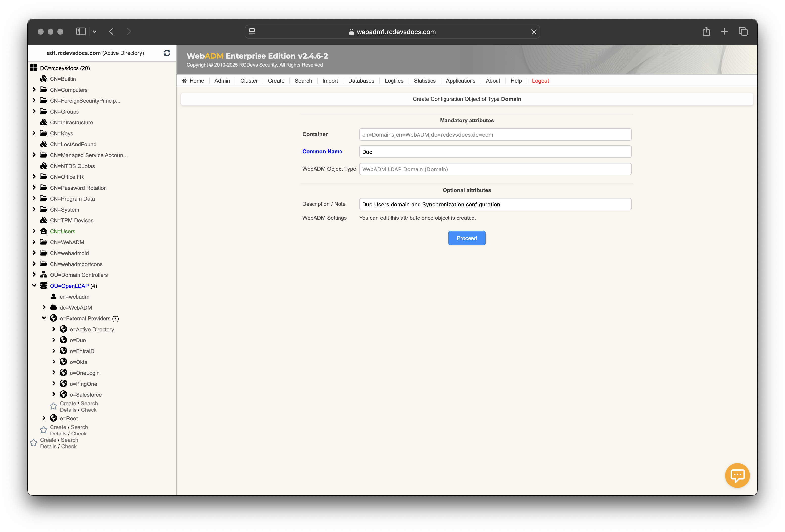Viewport: 785px width, 532px height.
Task: Click the page settings icon in the address bar
Action: [252, 32]
